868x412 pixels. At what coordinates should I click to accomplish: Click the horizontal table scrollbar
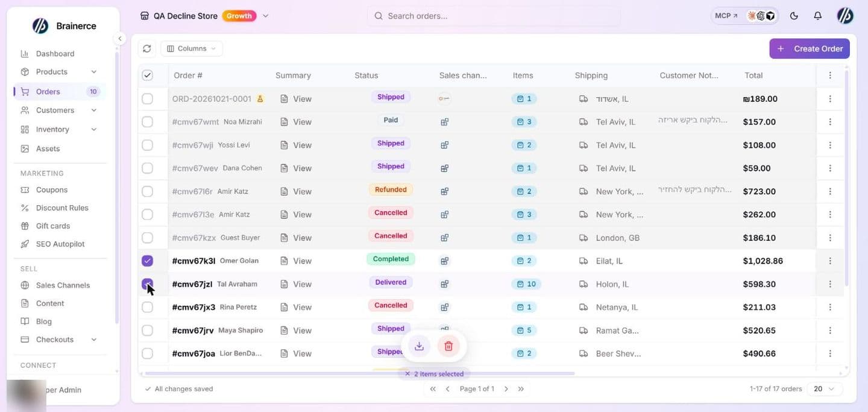coord(360,373)
